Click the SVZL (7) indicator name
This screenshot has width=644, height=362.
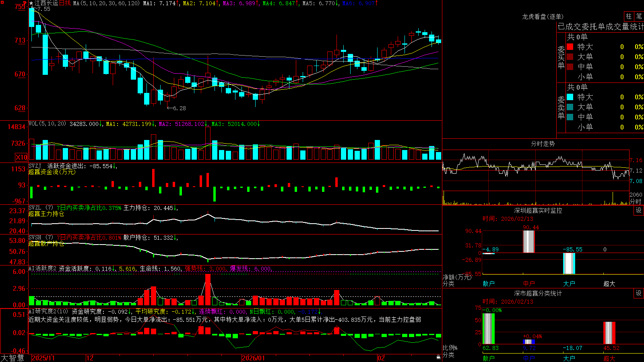41,208
